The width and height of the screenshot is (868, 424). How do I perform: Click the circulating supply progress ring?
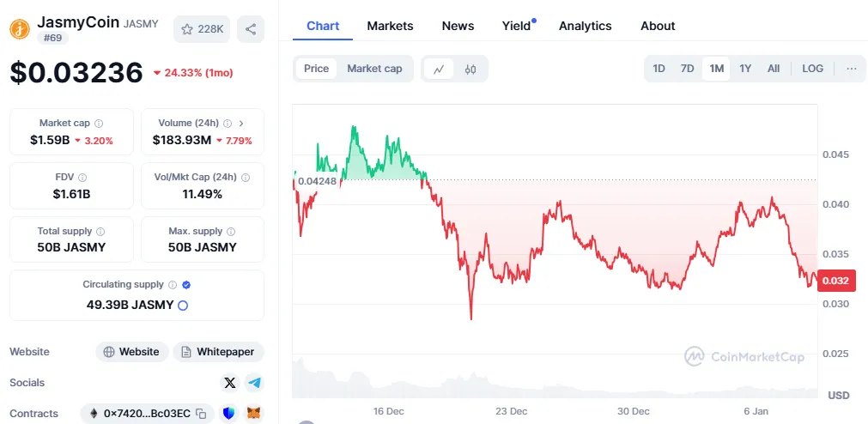[x=183, y=305]
